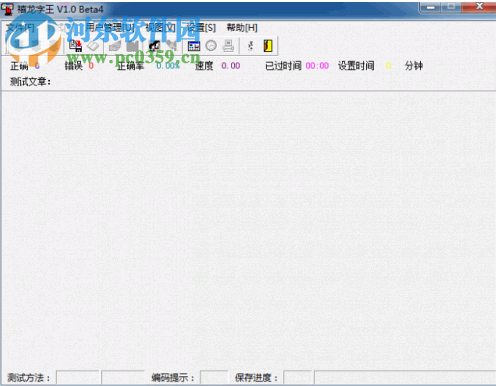
Task: Click the yellow exit door icon
Action: (x=268, y=46)
